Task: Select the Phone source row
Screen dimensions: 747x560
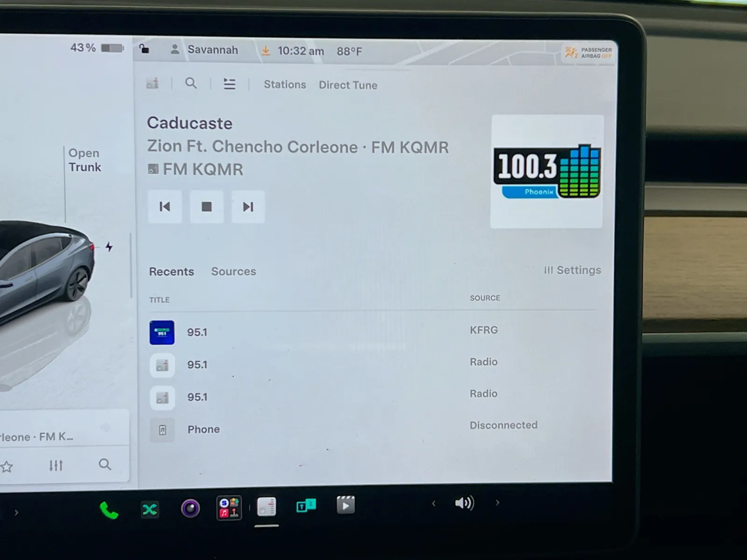Action: 373,429
